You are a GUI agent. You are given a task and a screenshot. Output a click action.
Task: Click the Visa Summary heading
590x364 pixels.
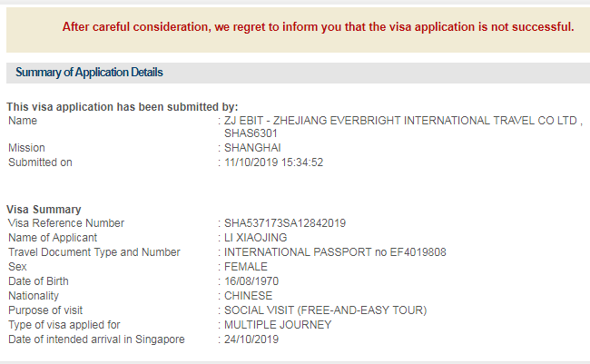click(x=44, y=210)
